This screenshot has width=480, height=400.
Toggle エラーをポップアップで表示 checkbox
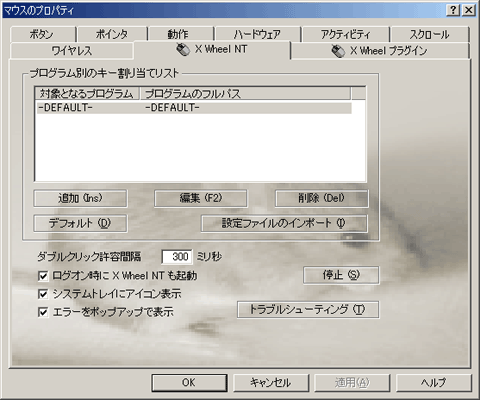click(x=43, y=312)
